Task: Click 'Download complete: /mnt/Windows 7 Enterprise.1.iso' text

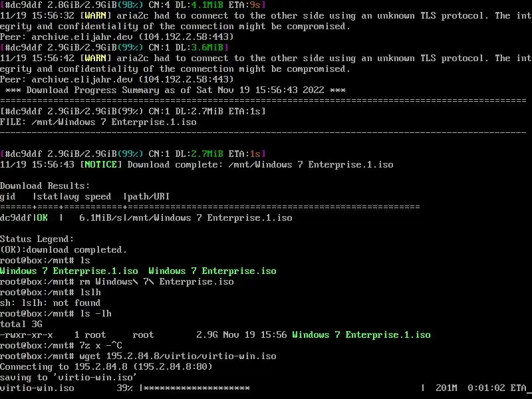Action: tap(260, 164)
